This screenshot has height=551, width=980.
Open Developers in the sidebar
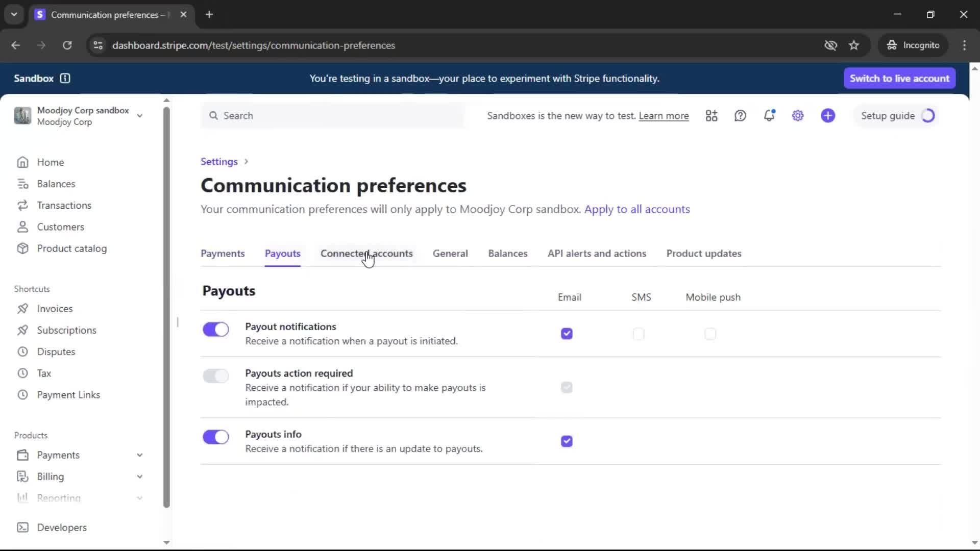click(61, 528)
